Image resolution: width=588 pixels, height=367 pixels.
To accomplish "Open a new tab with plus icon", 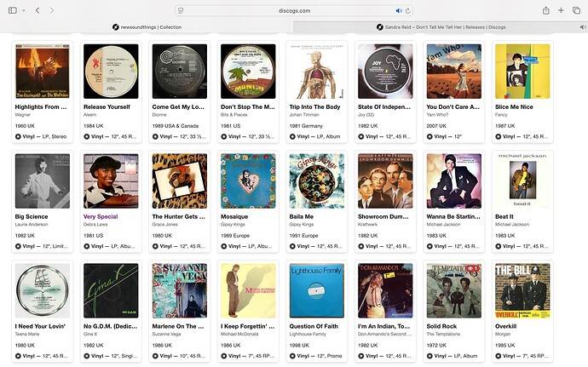I will click(x=561, y=10).
